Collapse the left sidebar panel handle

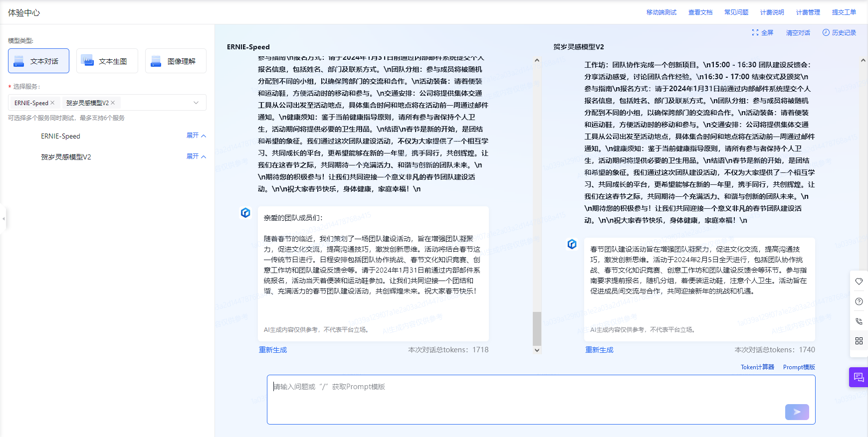(x=3, y=218)
